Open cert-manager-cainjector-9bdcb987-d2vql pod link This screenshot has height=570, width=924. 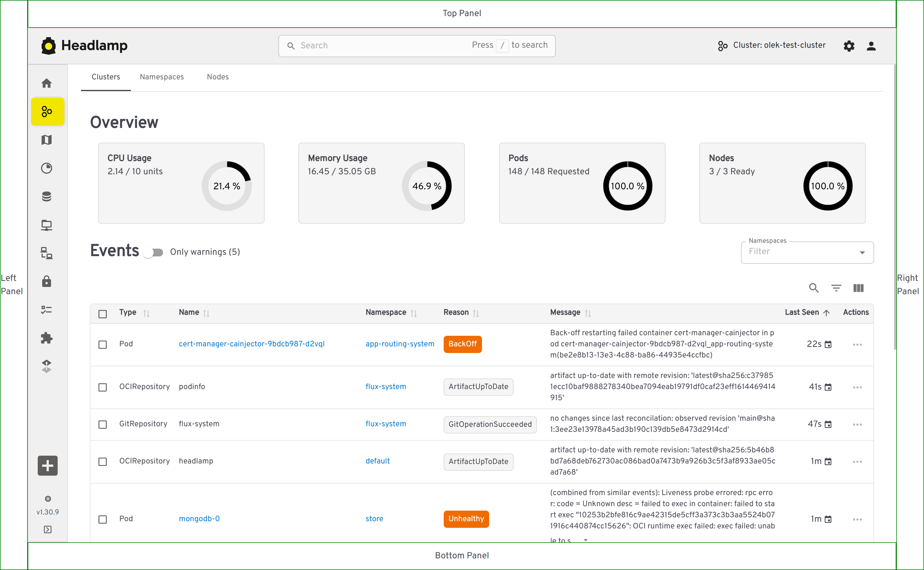[252, 344]
